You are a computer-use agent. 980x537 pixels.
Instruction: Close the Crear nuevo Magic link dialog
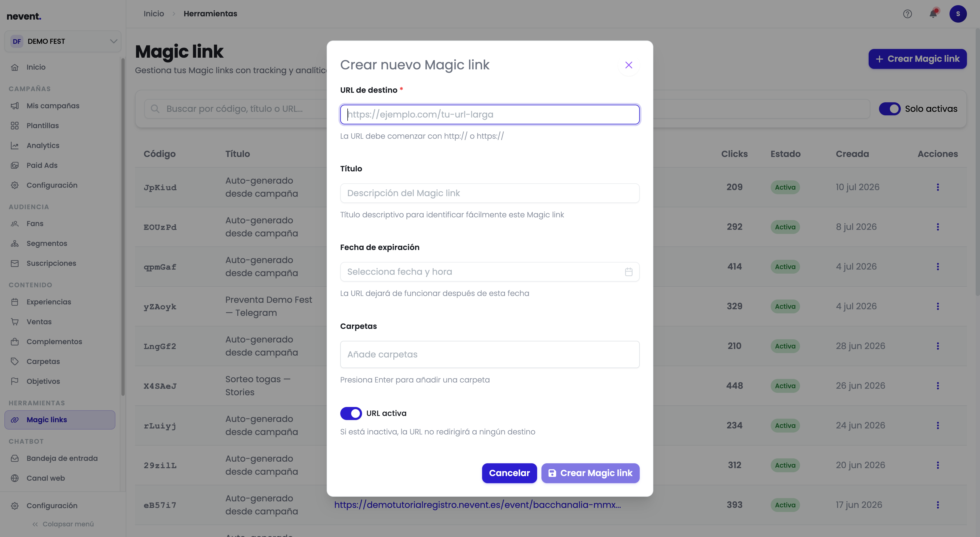629,65
